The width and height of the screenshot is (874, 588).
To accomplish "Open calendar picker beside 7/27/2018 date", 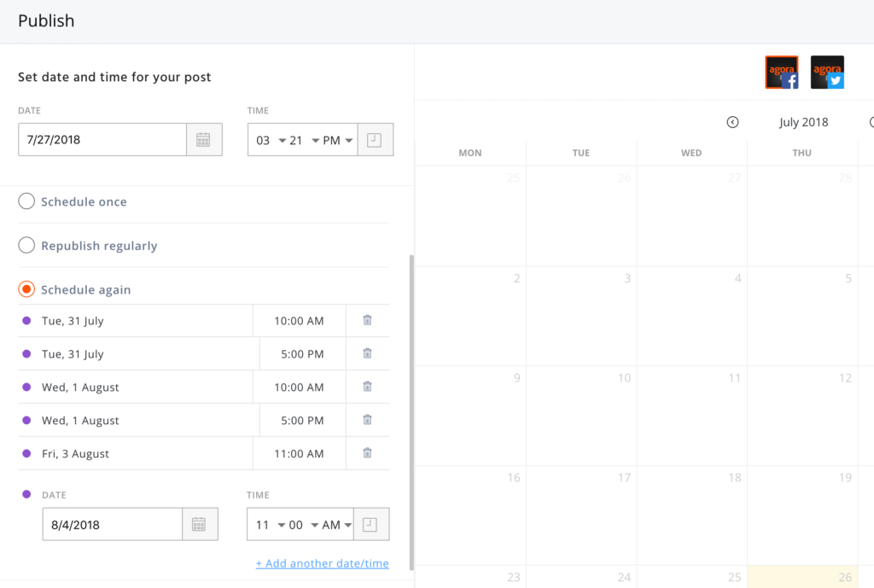I will 203,140.
